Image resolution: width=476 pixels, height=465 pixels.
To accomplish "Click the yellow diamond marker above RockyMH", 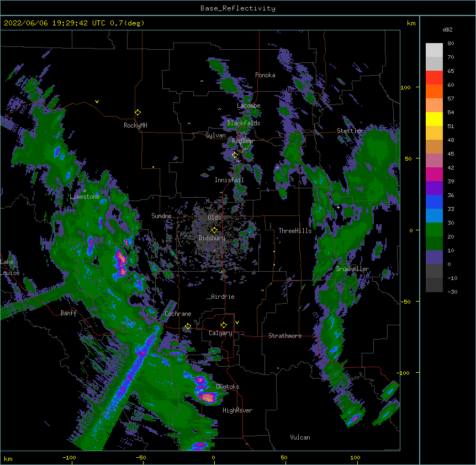I will 138,113.
